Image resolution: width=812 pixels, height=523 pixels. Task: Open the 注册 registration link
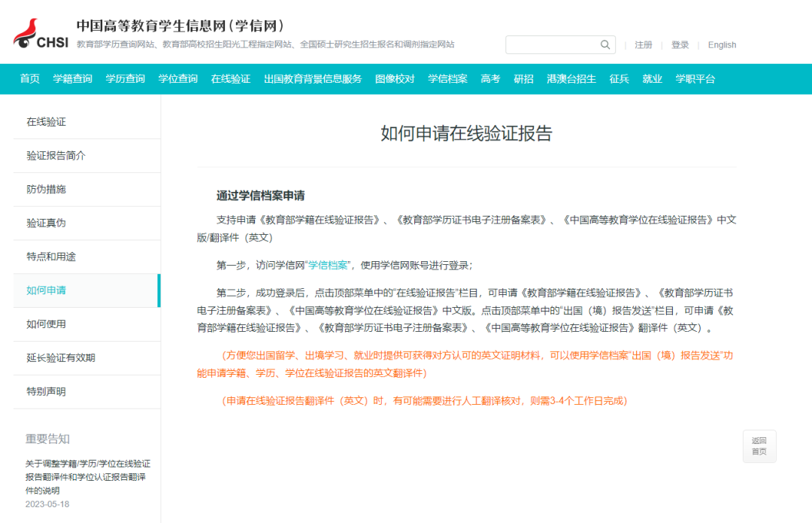pos(643,45)
